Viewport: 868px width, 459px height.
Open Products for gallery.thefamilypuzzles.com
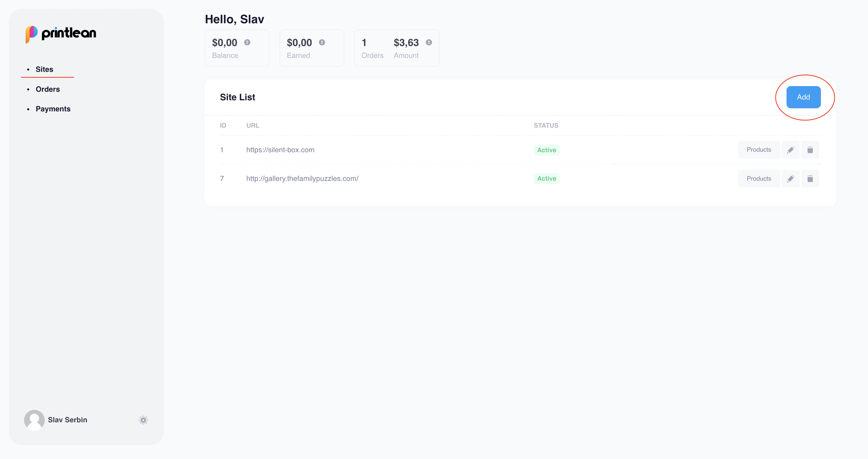click(759, 179)
